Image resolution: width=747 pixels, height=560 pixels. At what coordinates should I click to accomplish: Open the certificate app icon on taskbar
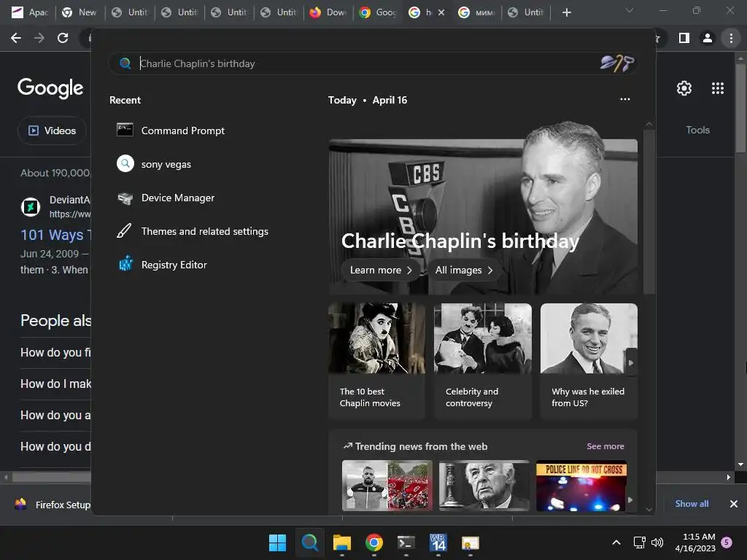point(471,542)
